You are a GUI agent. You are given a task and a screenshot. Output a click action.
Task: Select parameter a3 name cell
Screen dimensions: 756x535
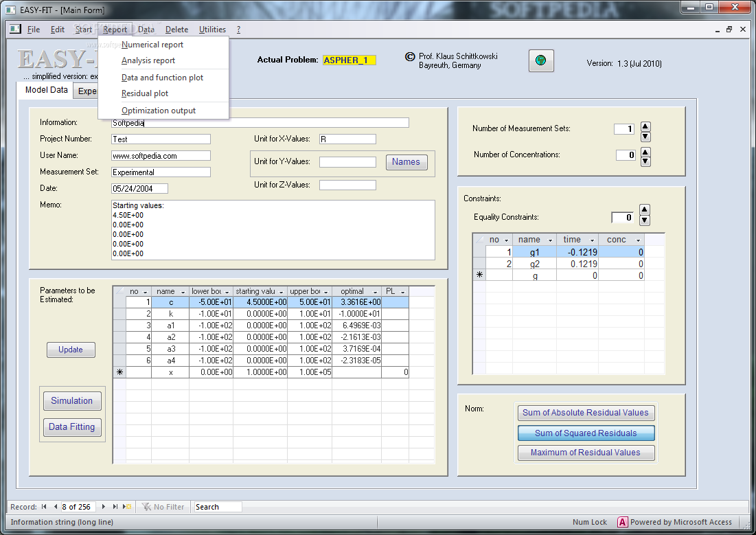coord(170,349)
